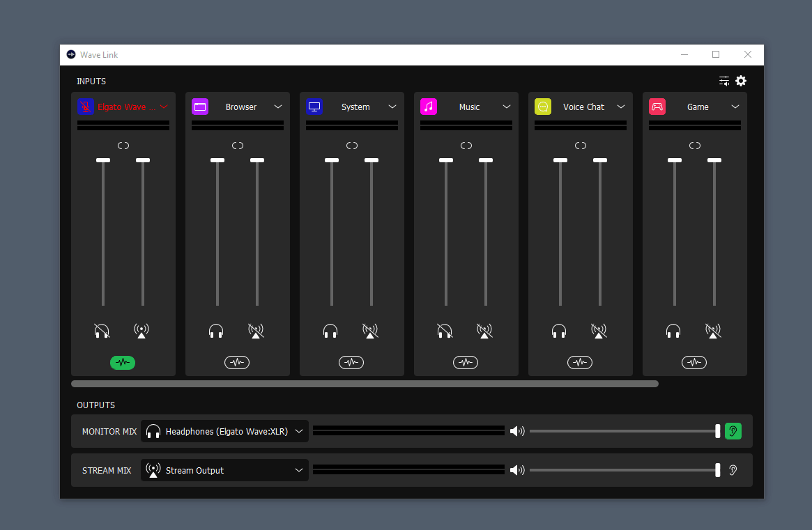812x530 pixels.
Task: Click the effects button under Voice Chat
Action: point(580,362)
